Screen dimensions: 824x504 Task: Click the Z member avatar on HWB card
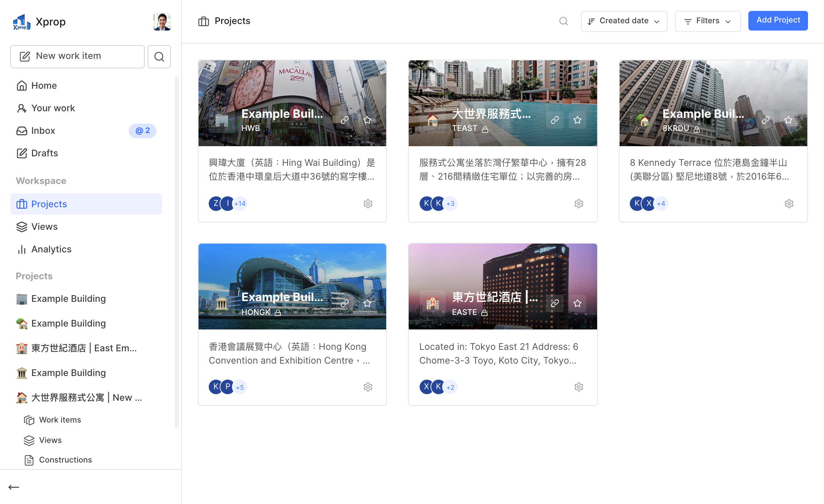(x=216, y=204)
